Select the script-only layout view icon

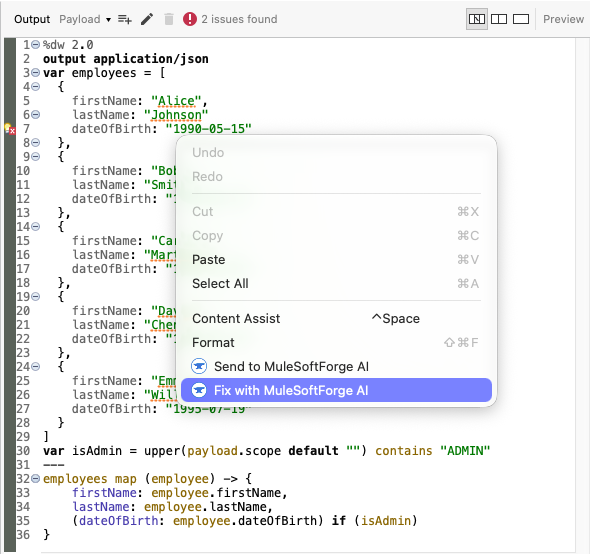[477, 19]
